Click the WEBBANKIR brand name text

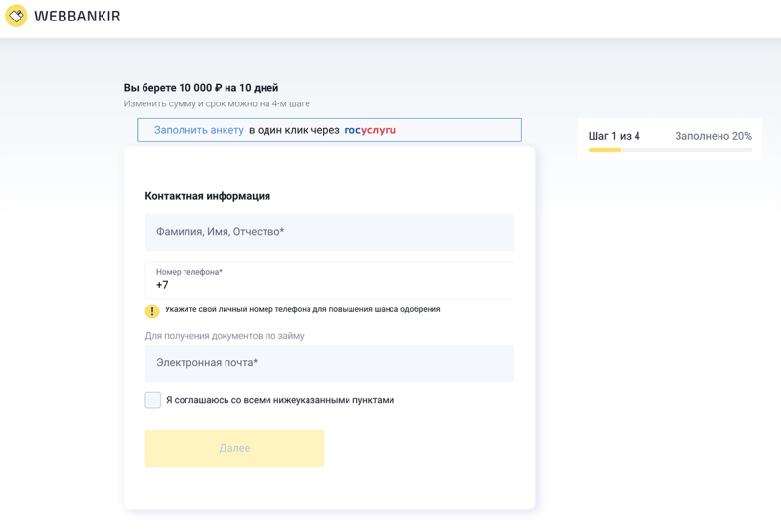[77, 17]
